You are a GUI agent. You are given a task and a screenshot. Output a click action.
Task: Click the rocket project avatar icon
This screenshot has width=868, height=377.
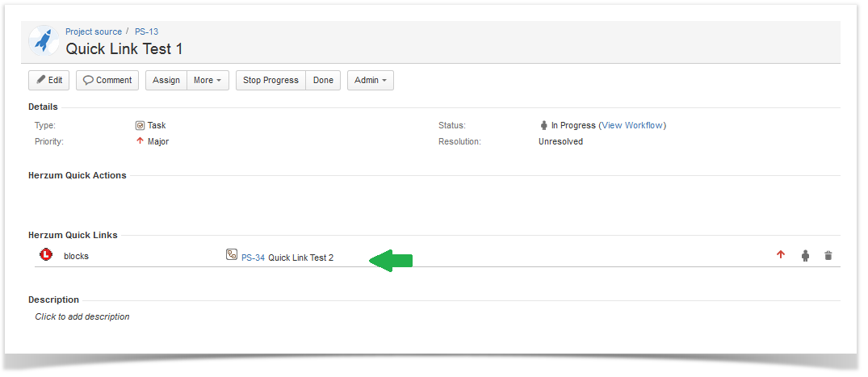(44, 41)
